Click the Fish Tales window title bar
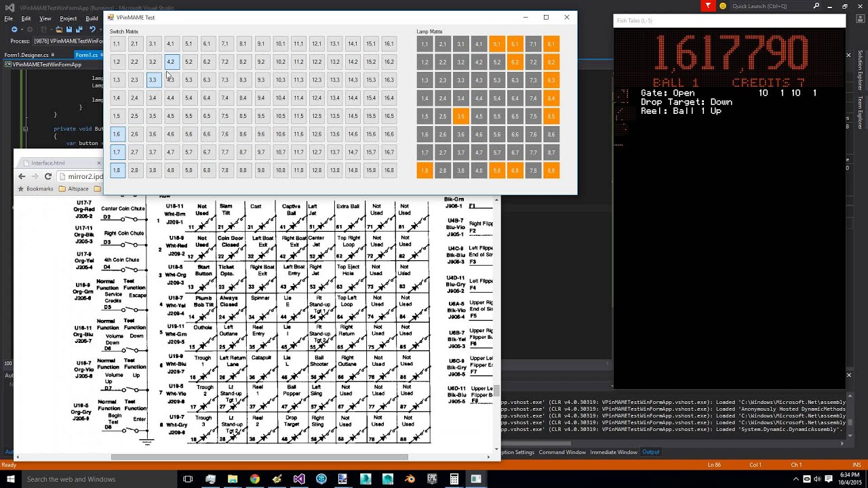 (730, 20)
